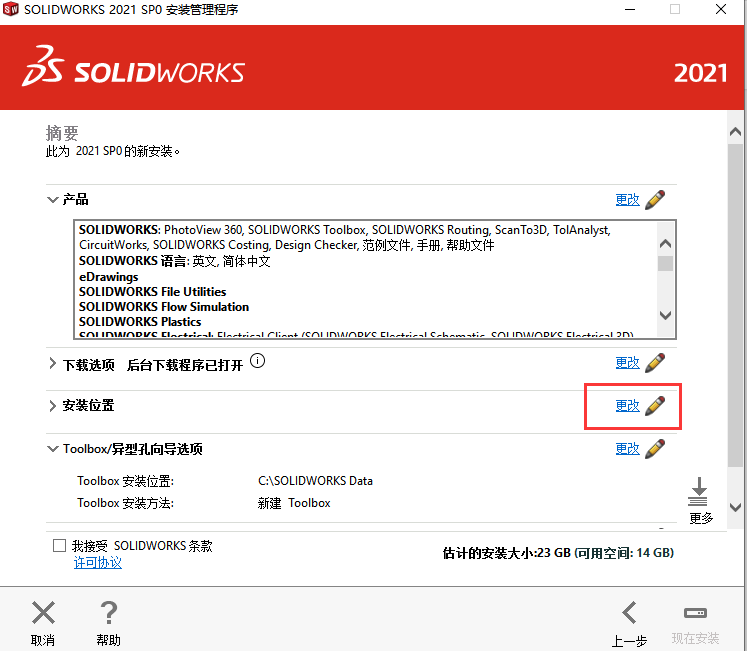Click the 取消 X icon
The height and width of the screenshot is (651, 747).
click(43, 612)
